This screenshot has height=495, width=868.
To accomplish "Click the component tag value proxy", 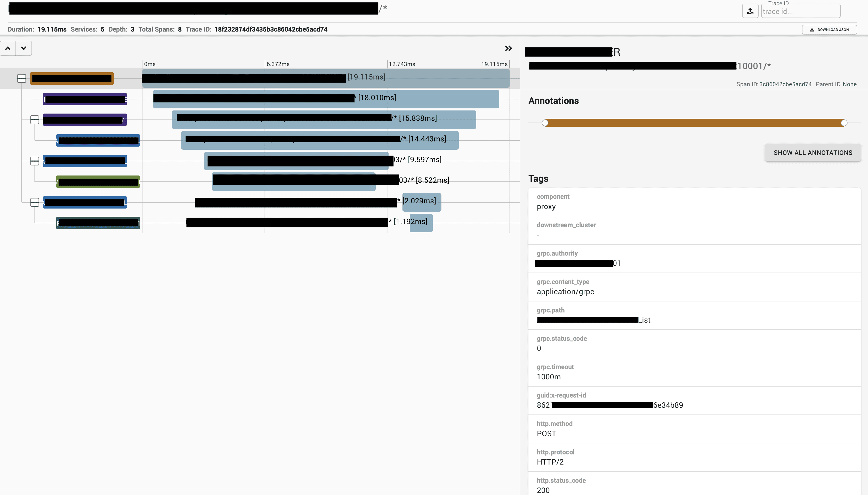I will [x=546, y=207].
